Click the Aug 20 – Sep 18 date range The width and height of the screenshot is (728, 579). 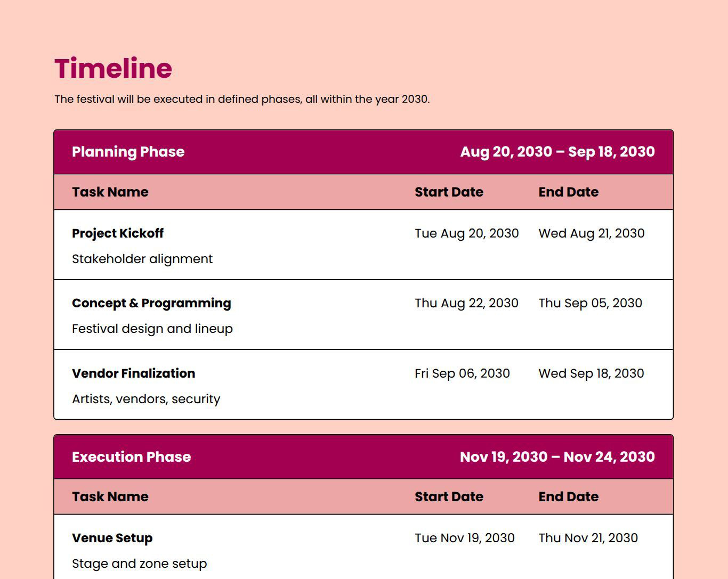tap(557, 152)
